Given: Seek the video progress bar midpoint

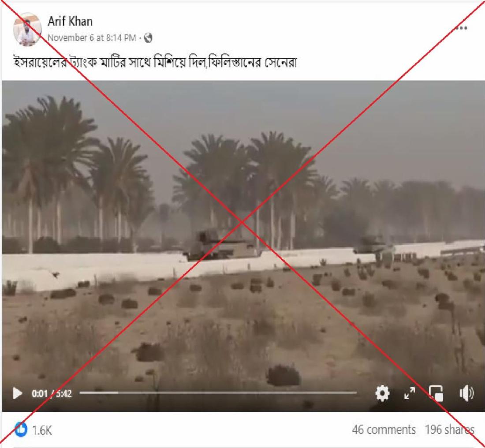Looking at the screenshot, I should pyautogui.click(x=218, y=392).
